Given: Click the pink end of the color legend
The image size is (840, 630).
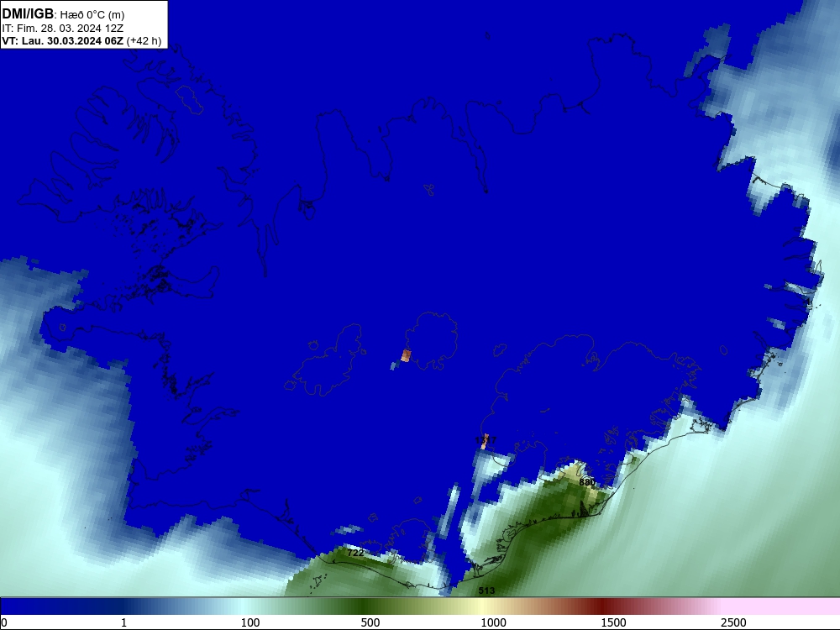Looking at the screenshot, I should click(x=782, y=606).
